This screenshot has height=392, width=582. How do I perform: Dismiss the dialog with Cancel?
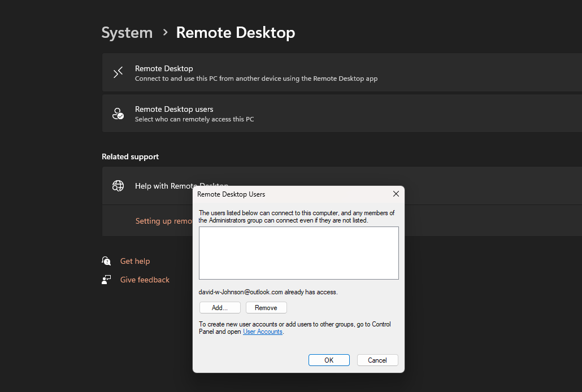377,360
